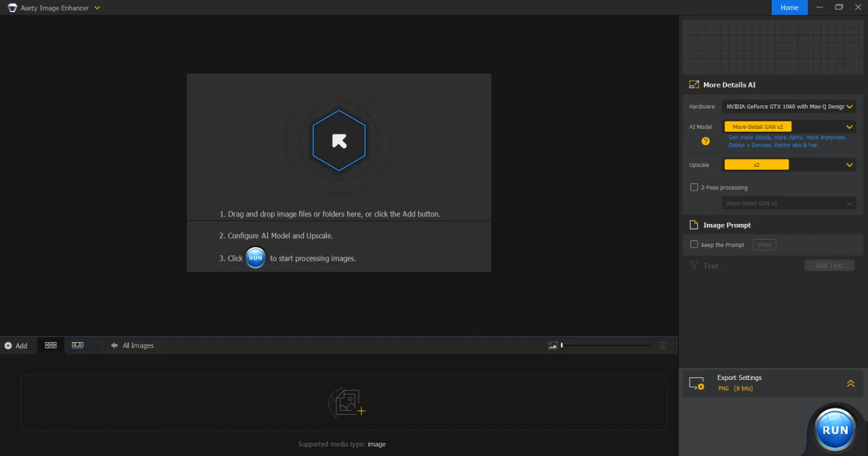This screenshot has height=456, width=868.
Task: Open the disabled 2-Pass model dropdown
Action: [789, 203]
